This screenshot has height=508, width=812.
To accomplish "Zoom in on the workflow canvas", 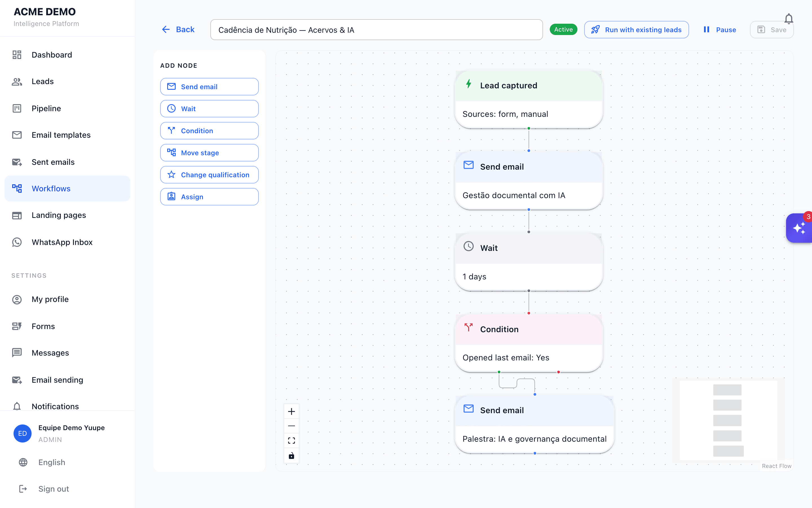I will [291, 411].
